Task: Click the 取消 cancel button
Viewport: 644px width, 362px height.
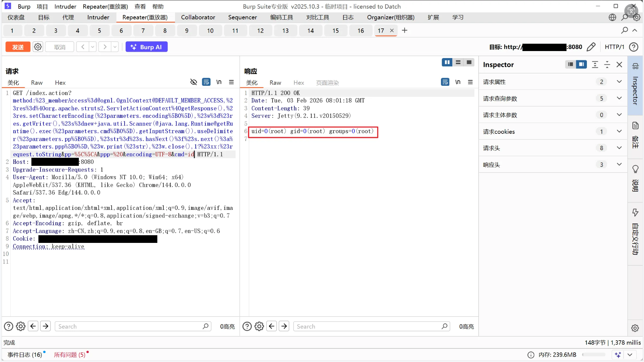Action: (60, 47)
